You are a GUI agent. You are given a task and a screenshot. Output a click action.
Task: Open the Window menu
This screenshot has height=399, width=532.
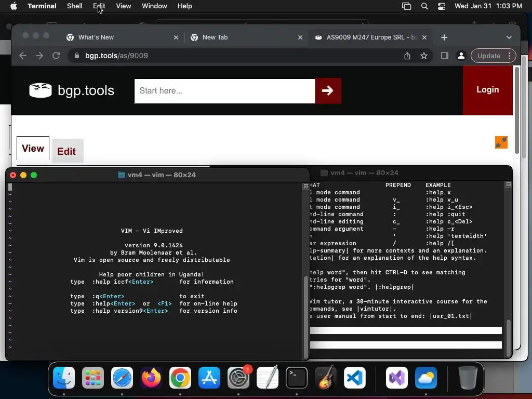[x=154, y=6]
